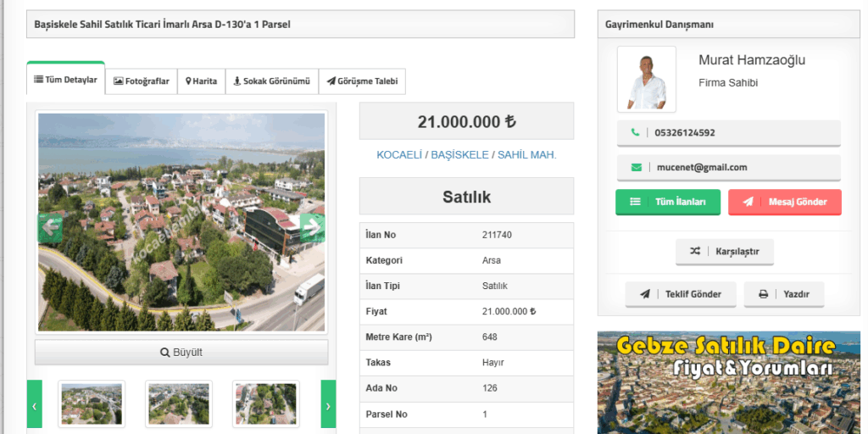Switch to the Fotoğraflar tab
Viewport: 868px width, 434px height.
(x=142, y=81)
